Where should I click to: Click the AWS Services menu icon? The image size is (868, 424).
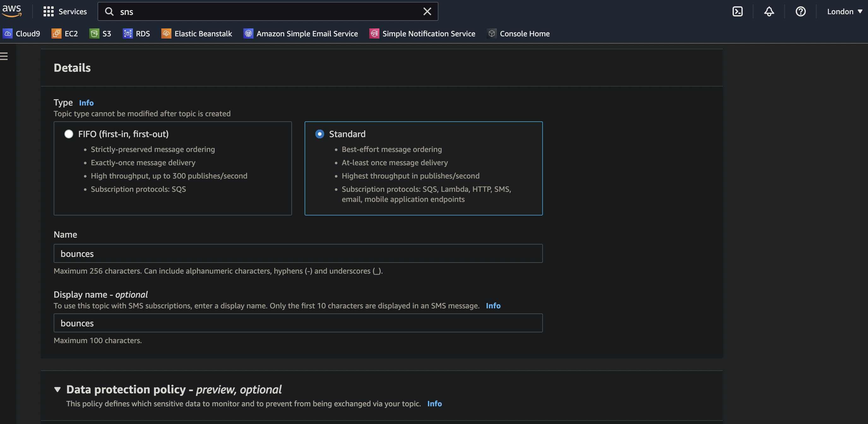(49, 11)
